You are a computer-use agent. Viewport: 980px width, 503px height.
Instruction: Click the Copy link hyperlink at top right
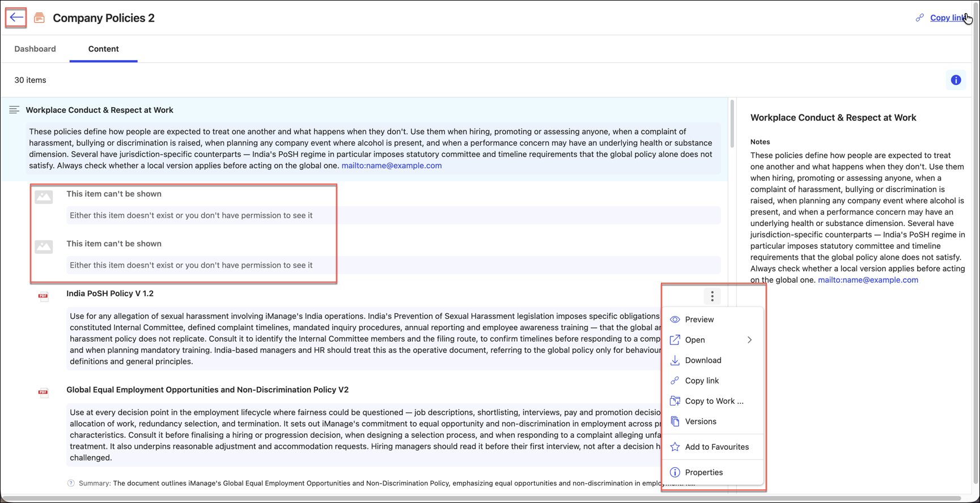coord(948,18)
